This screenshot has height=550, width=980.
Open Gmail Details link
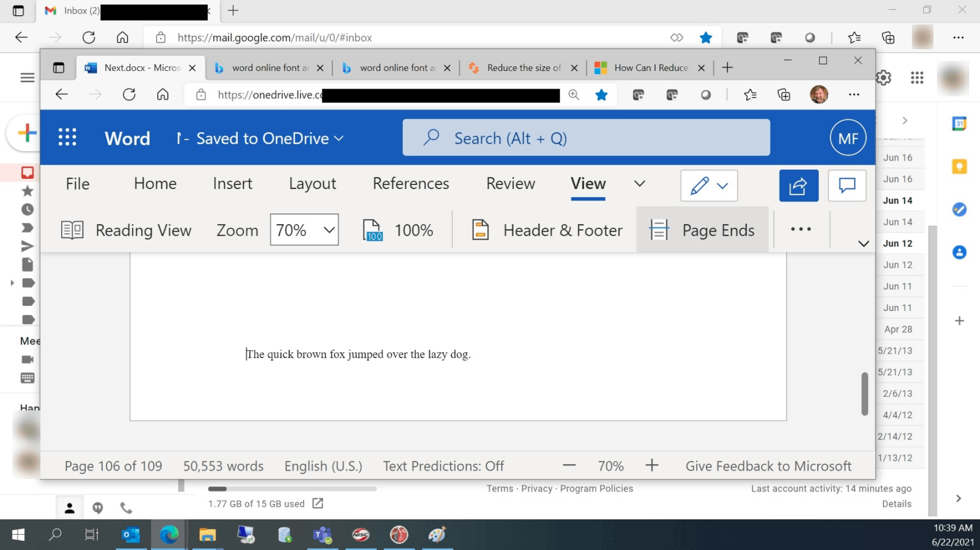[x=897, y=504]
